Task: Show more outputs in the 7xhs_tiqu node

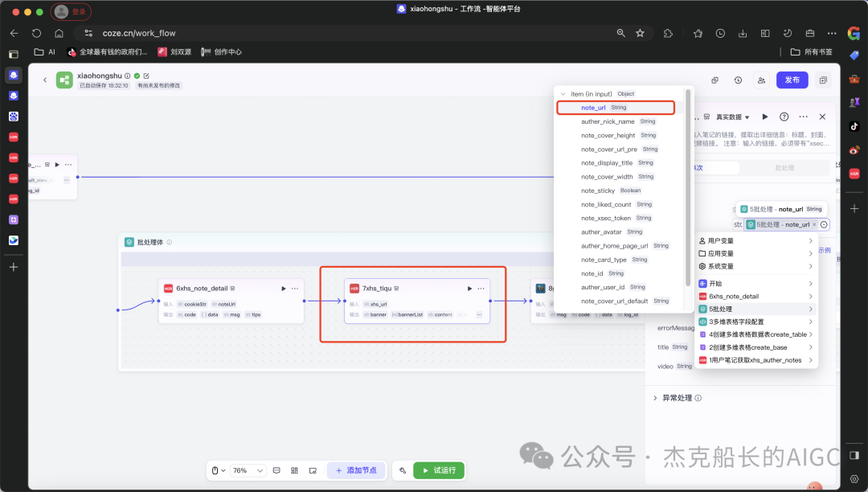Action: (479, 314)
